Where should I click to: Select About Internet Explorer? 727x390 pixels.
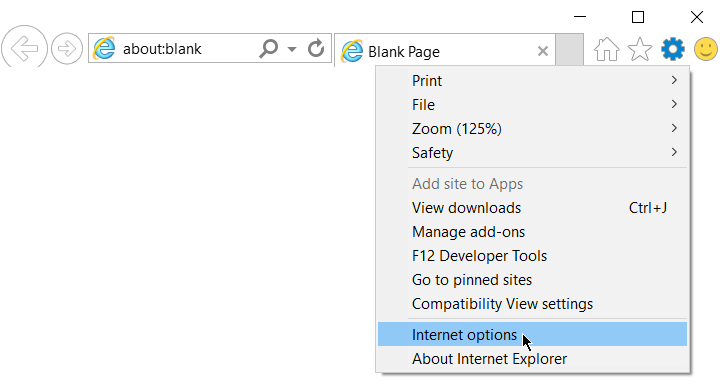click(x=532, y=359)
